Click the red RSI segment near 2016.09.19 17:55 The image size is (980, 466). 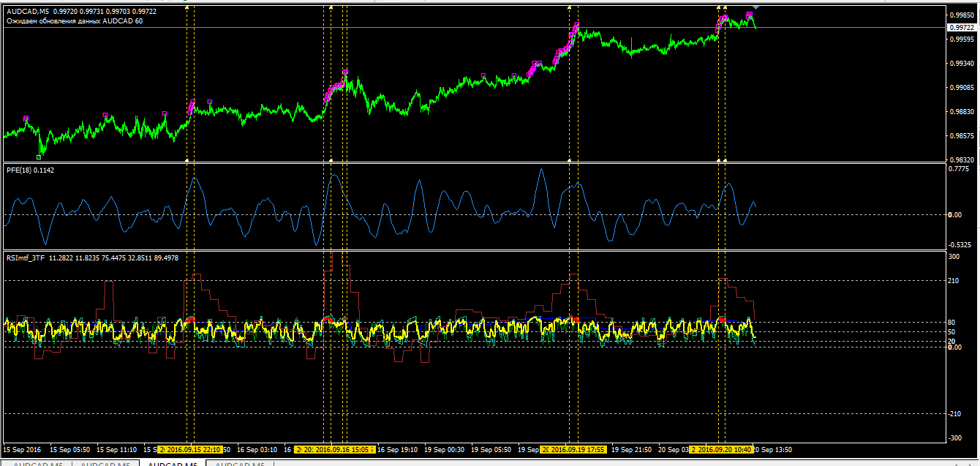click(575, 320)
